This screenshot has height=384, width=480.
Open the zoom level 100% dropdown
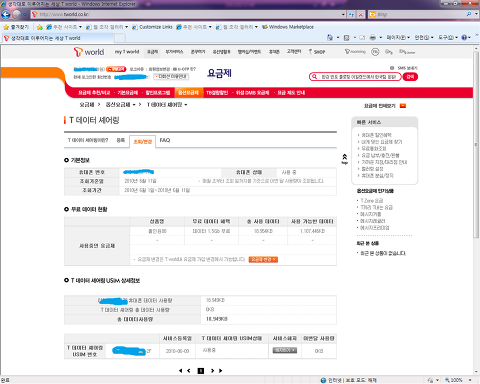[x=470, y=380]
